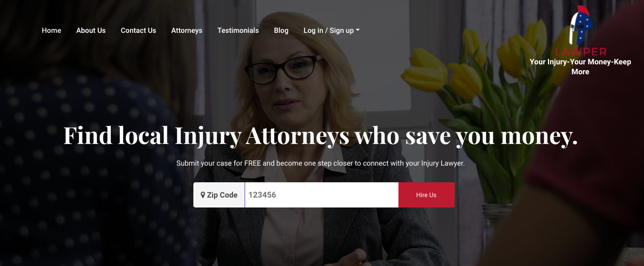The image size is (644, 266).
Task: Click the Zip Code label box
Action: click(x=219, y=195)
